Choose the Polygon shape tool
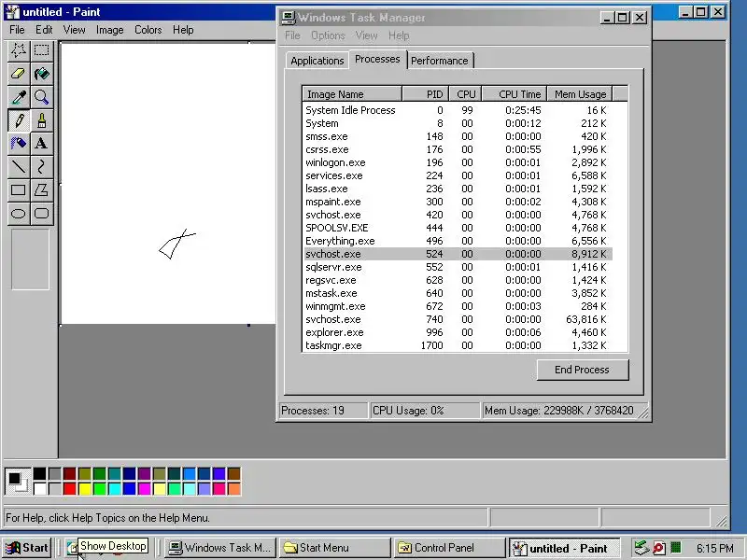This screenshot has width=747, height=560. (41, 190)
